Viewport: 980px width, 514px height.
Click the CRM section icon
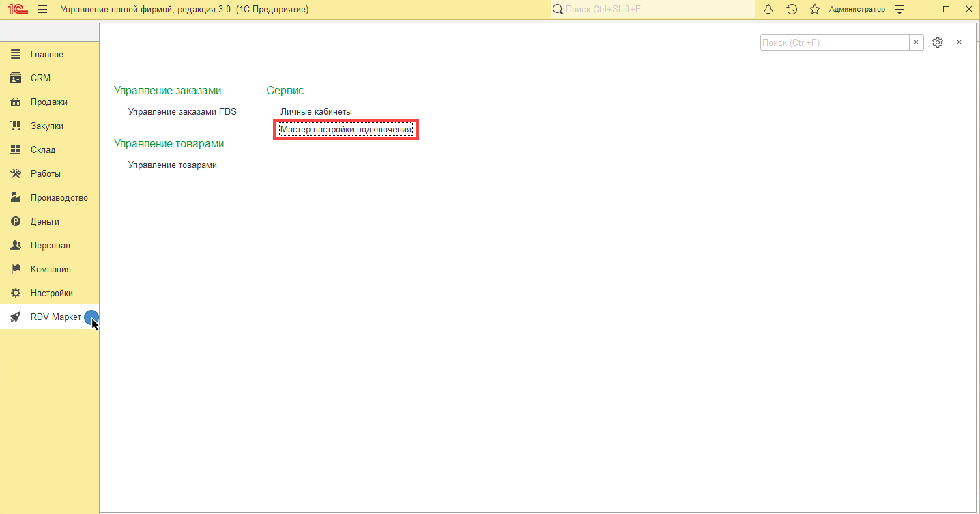tap(16, 78)
